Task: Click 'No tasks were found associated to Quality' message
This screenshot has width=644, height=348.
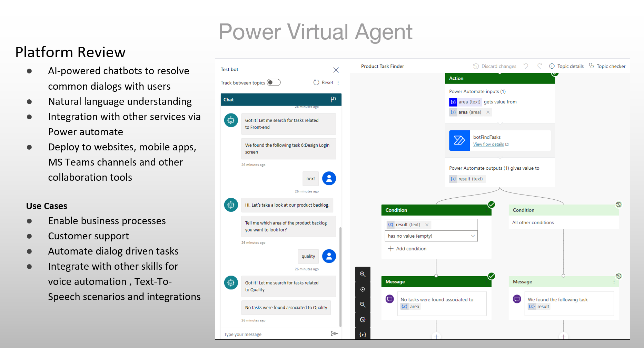Action: 286,308
